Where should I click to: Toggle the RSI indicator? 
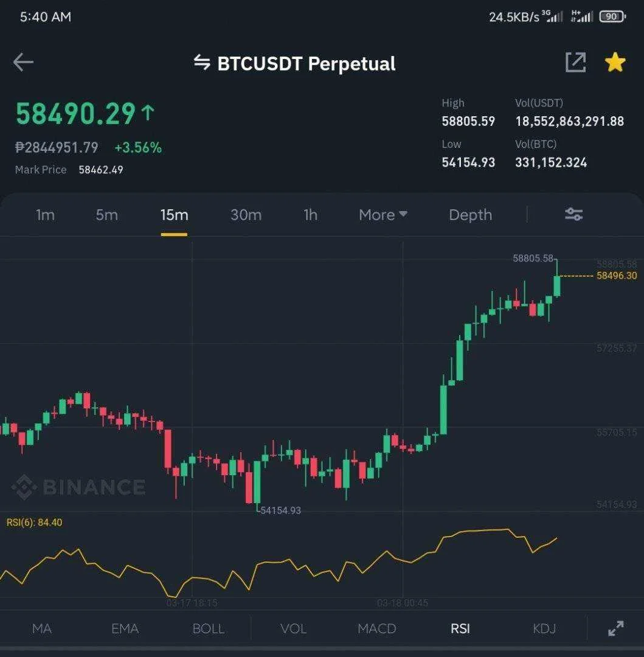point(460,628)
